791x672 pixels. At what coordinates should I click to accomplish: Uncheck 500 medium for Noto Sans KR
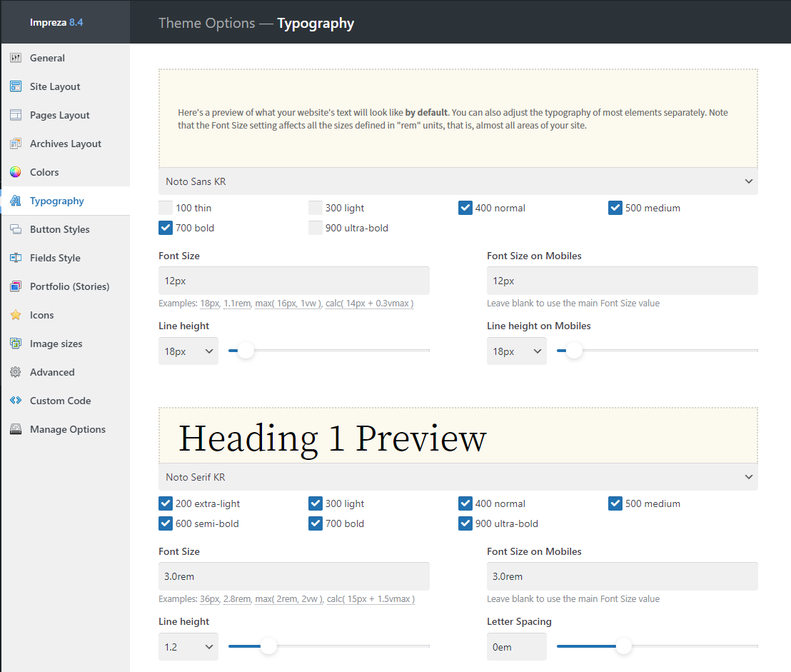point(615,208)
